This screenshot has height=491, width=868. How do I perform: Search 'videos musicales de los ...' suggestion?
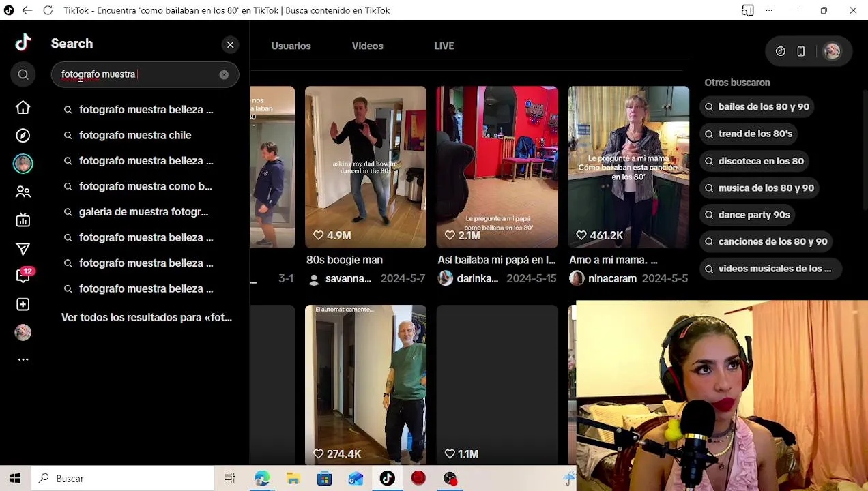click(x=770, y=269)
